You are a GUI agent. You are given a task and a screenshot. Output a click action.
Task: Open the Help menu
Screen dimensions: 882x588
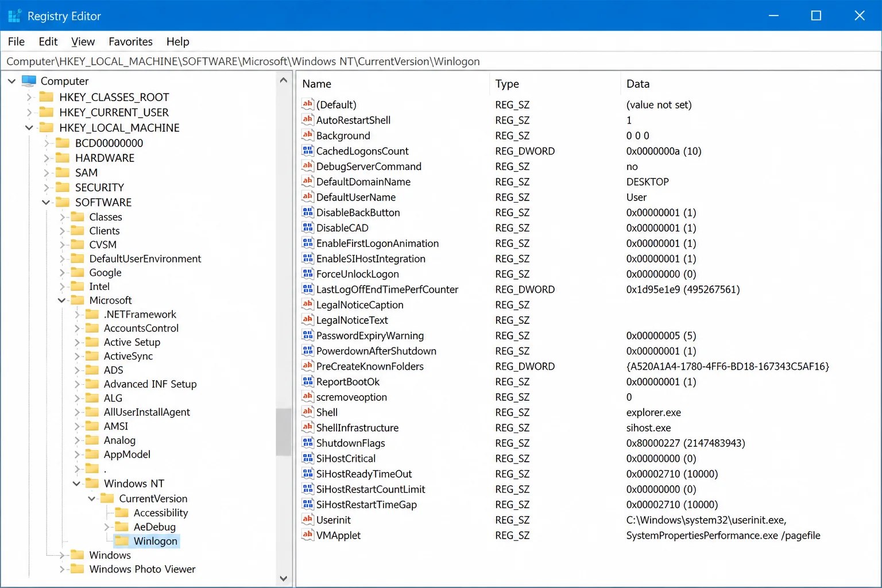pos(177,41)
